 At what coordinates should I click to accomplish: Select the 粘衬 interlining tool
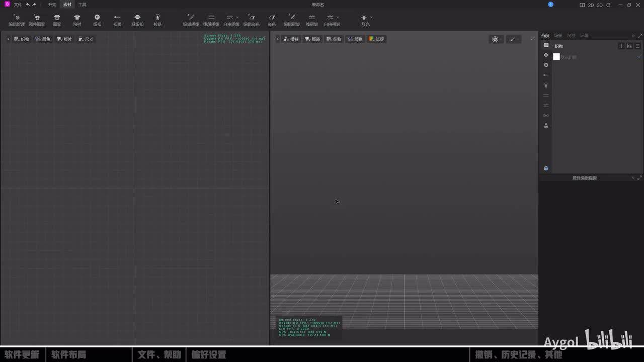click(77, 20)
